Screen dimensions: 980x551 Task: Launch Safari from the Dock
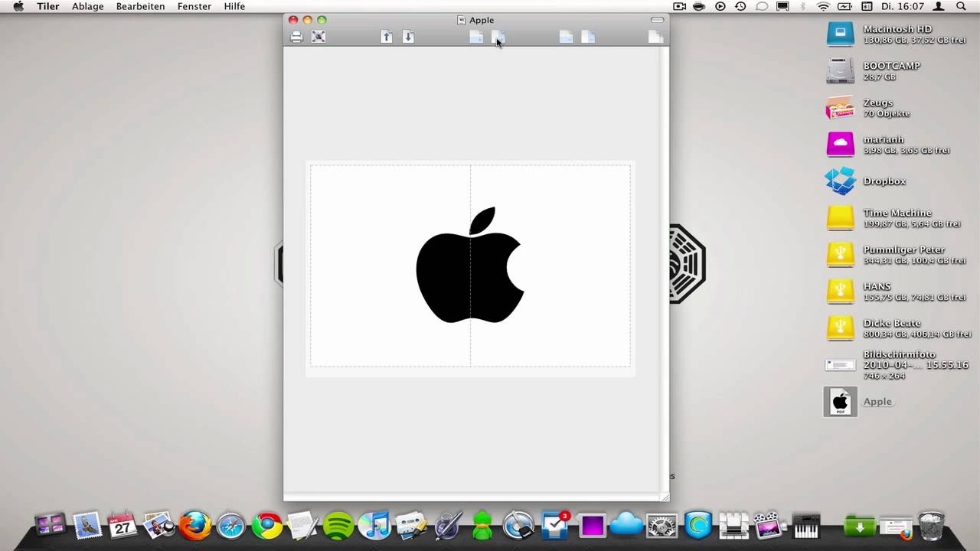pyautogui.click(x=230, y=526)
